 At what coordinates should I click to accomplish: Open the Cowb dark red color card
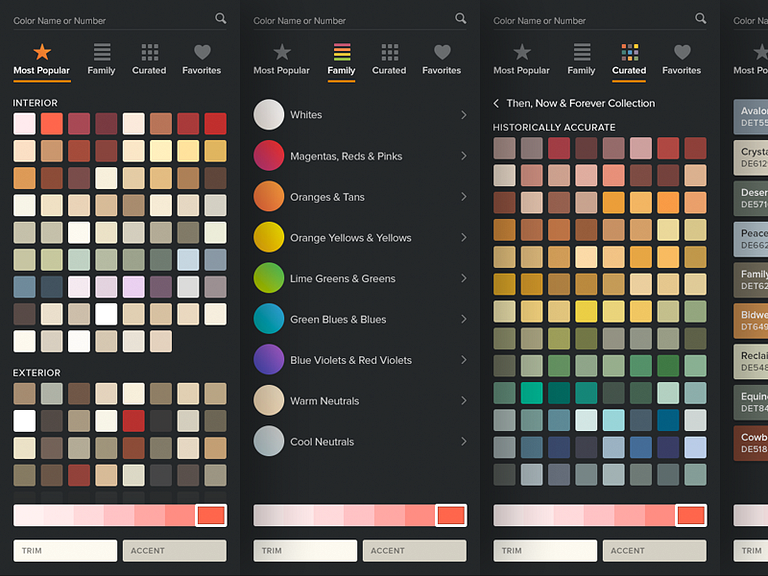point(750,443)
